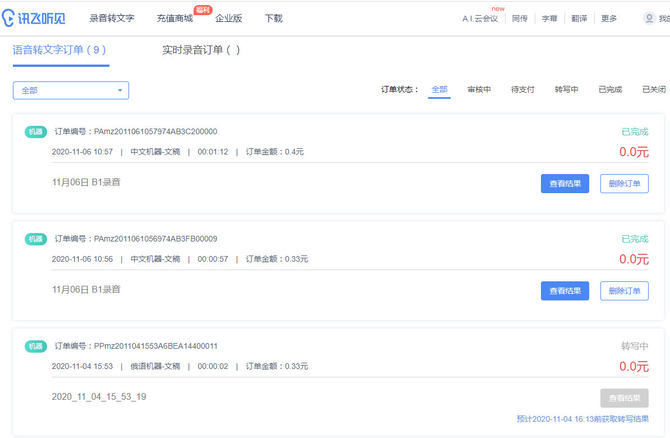Click 机器 badge of order PAmz2011061056974AB3FB00009
670x438 pixels.
tap(36, 239)
